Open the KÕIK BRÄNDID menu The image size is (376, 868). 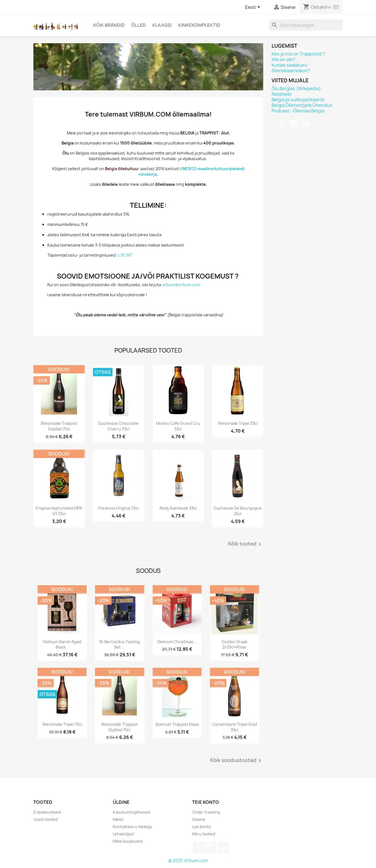109,25
